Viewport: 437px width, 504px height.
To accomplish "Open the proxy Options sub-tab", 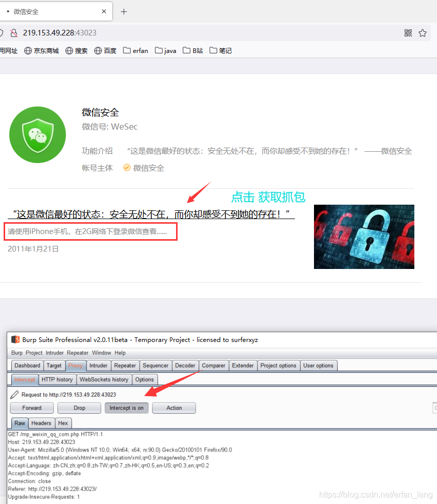I will 145,380.
